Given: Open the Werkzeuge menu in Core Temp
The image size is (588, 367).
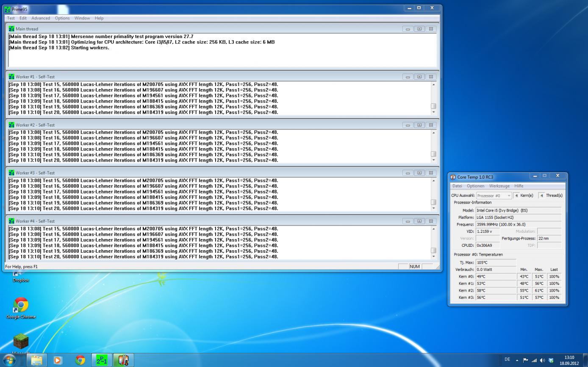Looking at the screenshot, I should coord(499,186).
